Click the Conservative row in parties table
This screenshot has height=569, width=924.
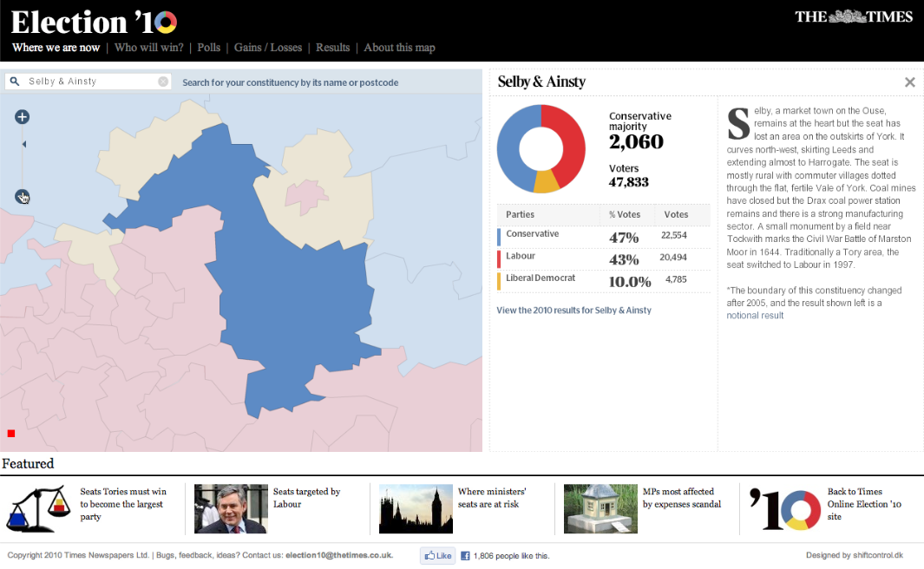[x=604, y=237]
